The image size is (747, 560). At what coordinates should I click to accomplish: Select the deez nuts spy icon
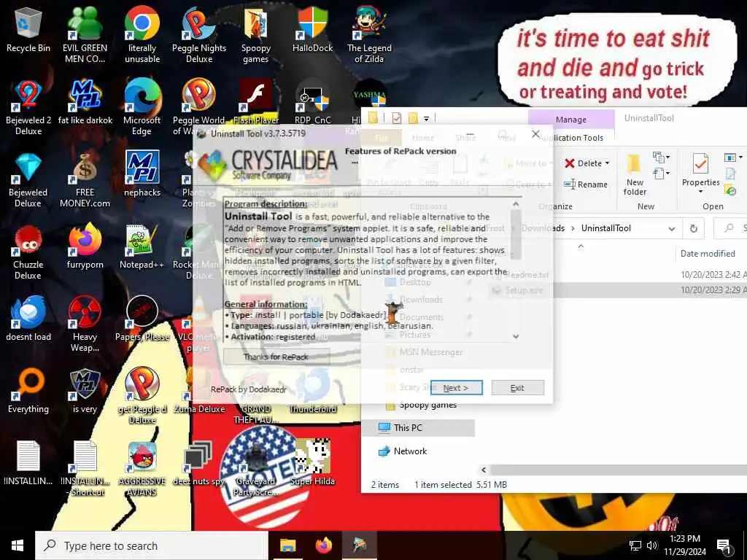(199, 464)
